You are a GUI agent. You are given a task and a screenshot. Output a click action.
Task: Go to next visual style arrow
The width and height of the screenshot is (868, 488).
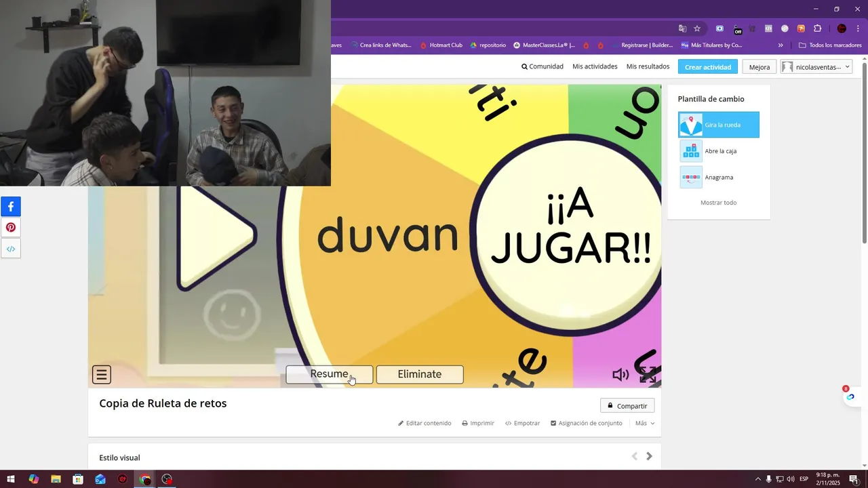click(649, 456)
